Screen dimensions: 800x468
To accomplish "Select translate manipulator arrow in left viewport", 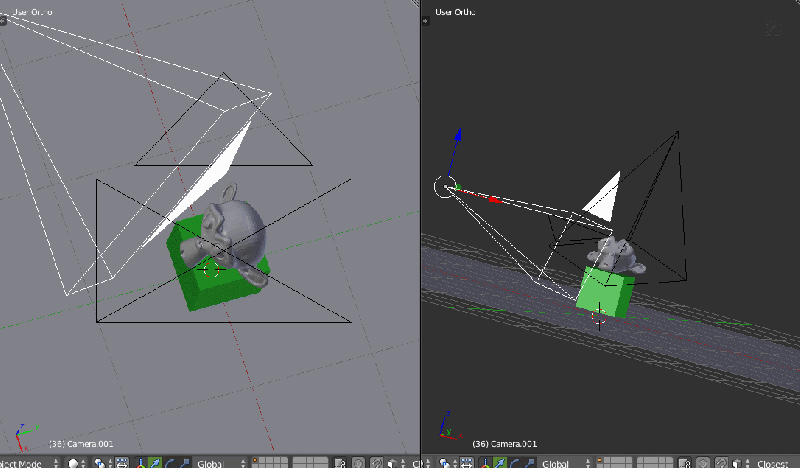I will coord(155,463).
